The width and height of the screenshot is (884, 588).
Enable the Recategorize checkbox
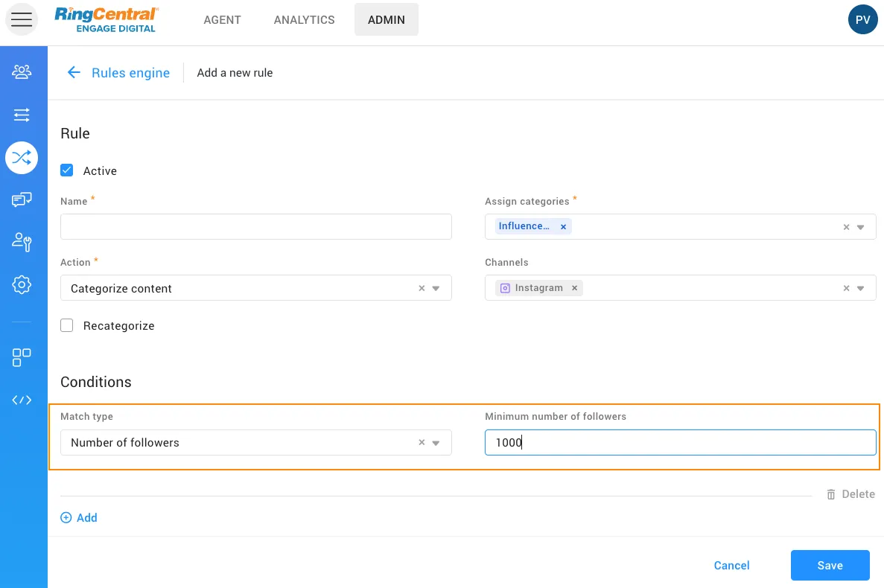[x=67, y=325]
